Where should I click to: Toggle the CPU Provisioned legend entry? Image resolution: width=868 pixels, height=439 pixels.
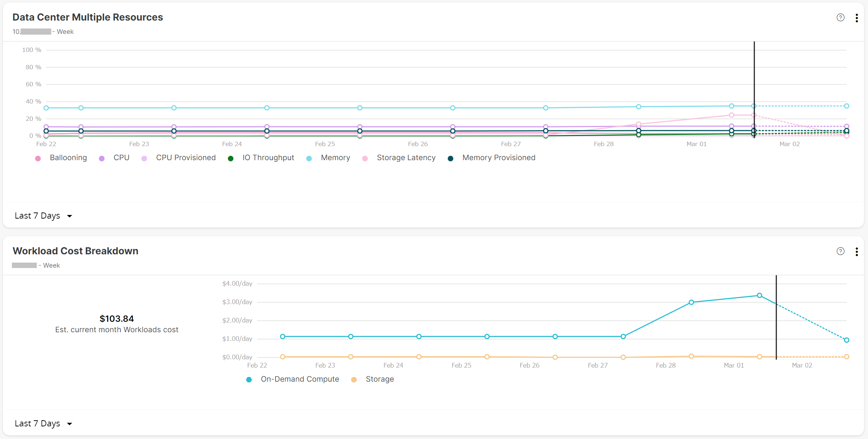(179, 158)
